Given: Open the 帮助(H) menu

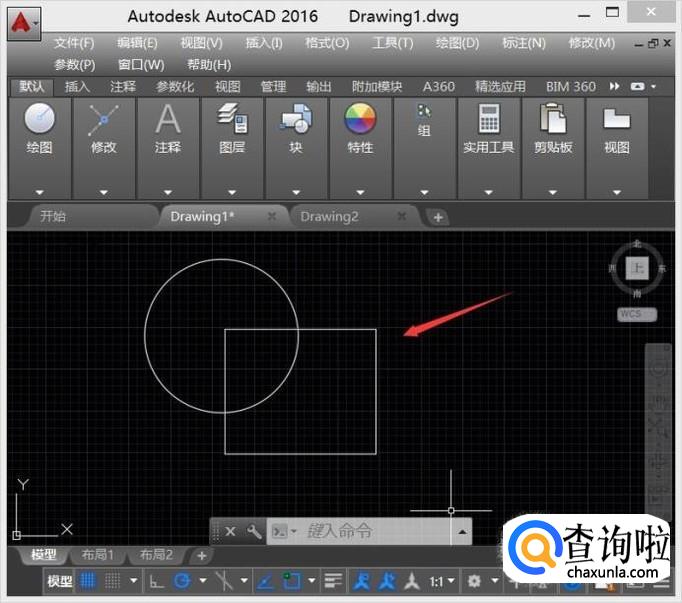Looking at the screenshot, I should pyautogui.click(x=209, y=65).
